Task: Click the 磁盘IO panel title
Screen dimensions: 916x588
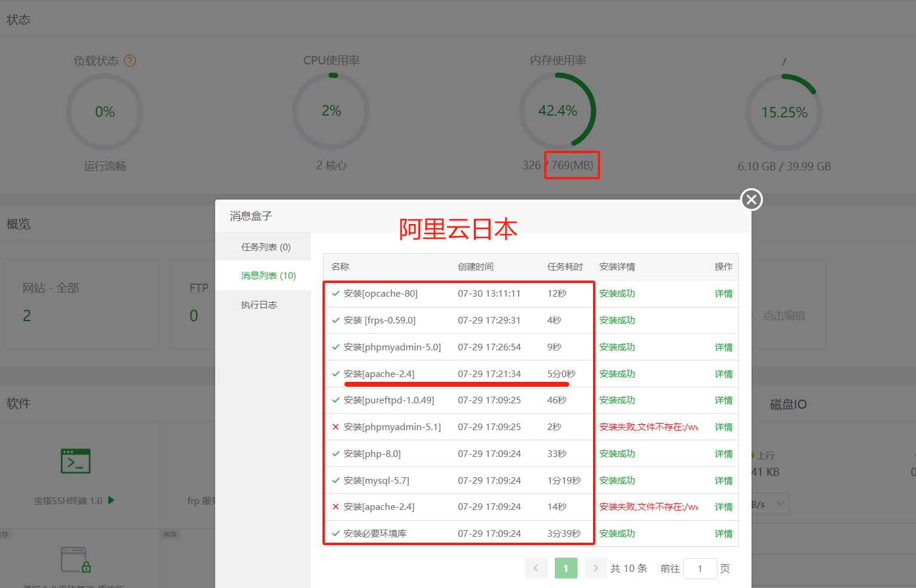Action: [x=788, y=405]
